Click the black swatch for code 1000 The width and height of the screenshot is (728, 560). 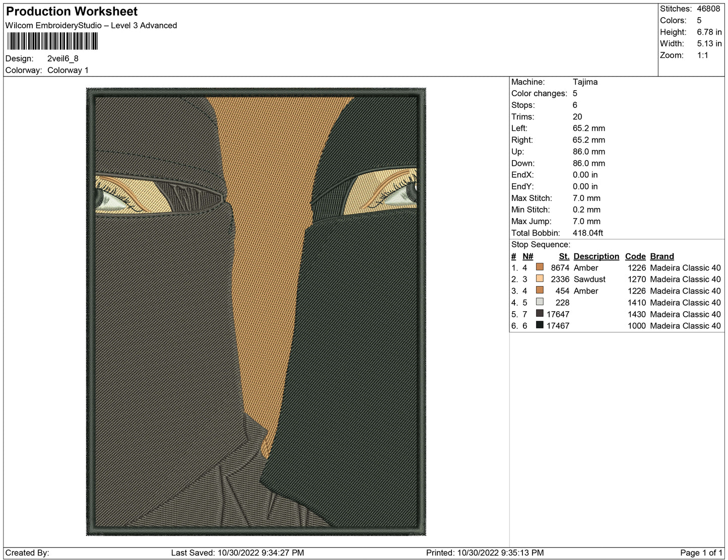(x=540, y=325)
